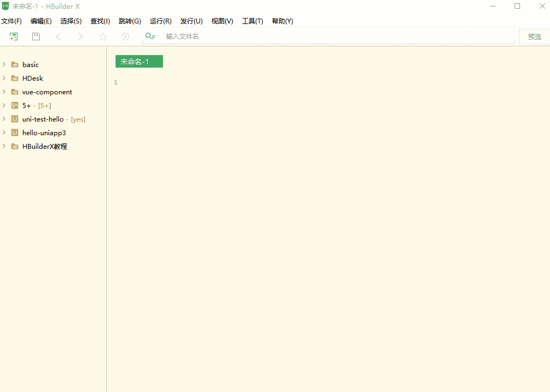Click the [5+] label in the tree
Image resolution: width=550 pixels, height=392 pixels.
pyautogui.click(x=45, y=106)
